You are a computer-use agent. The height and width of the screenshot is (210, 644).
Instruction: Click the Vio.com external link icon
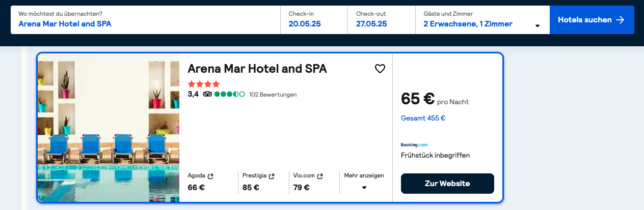[x=320, y=176]
